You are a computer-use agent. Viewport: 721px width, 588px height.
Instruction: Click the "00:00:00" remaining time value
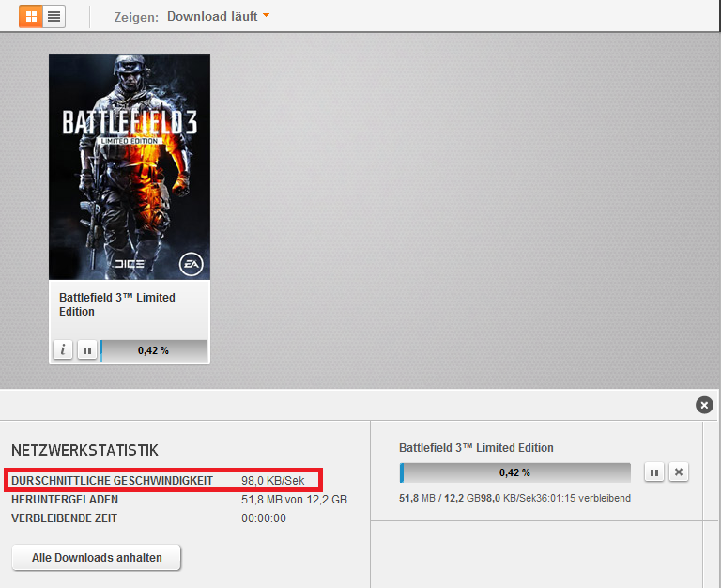pyautogui.click(x=264, y=518)
